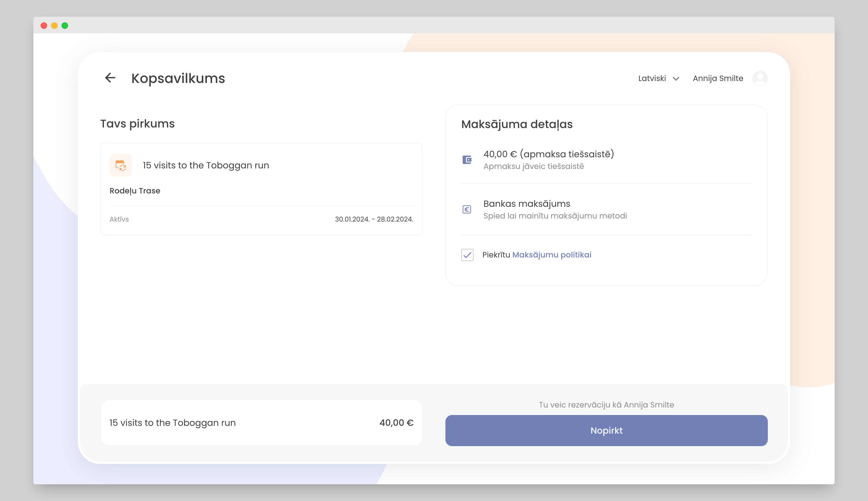The width and height of the screenshot is (868, 501).
Task: Click the 40,00 € online payment option
Action: pyautogui.click(x=549, y=154)
